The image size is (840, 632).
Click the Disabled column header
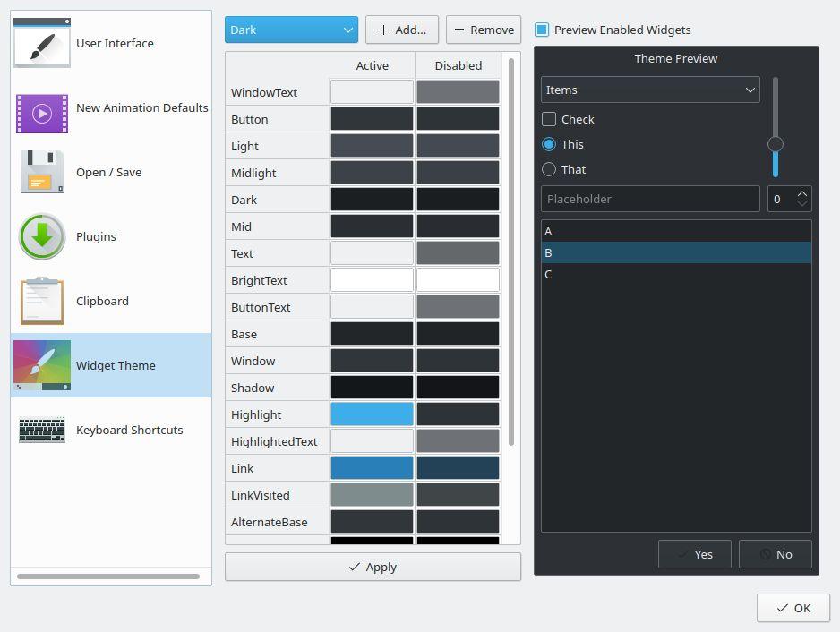[458, 65]
